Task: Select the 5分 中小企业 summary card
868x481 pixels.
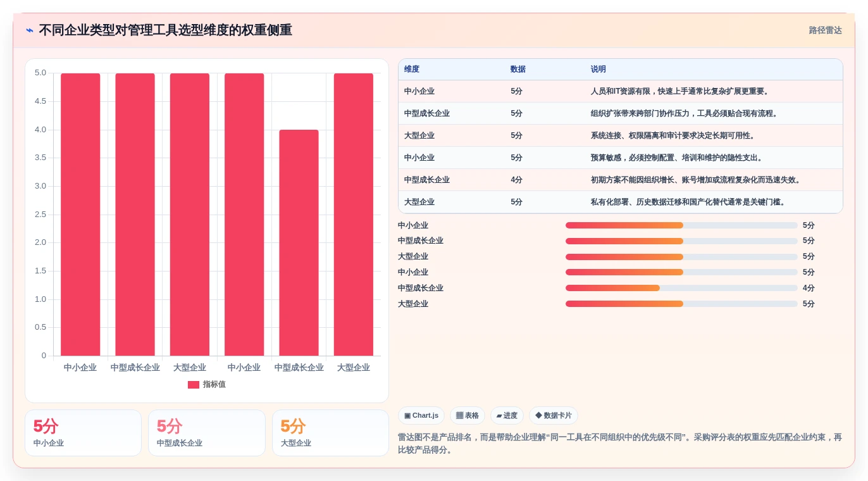Action: tap(83, 433)
